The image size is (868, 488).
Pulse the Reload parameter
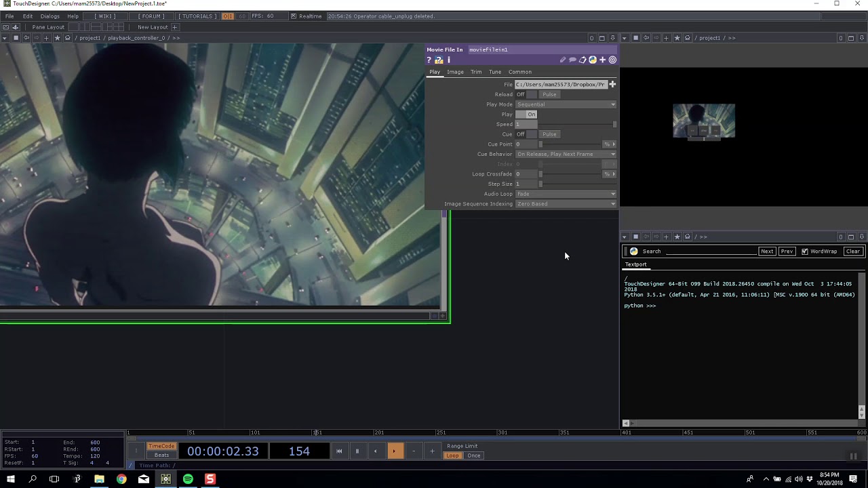coord(549,94)
